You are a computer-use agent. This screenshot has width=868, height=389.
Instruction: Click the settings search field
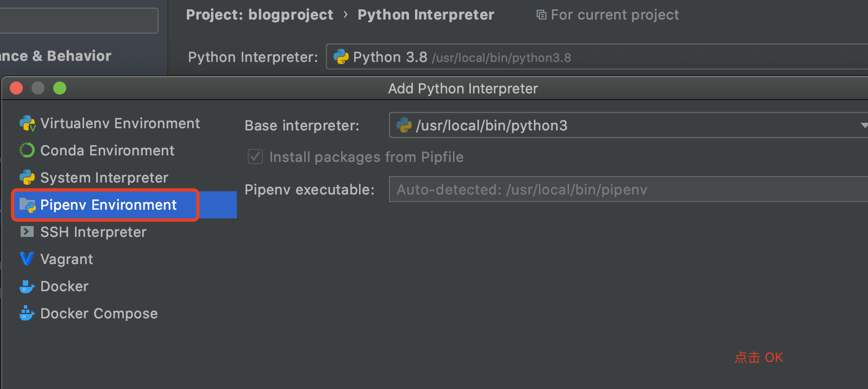point(79,21)
